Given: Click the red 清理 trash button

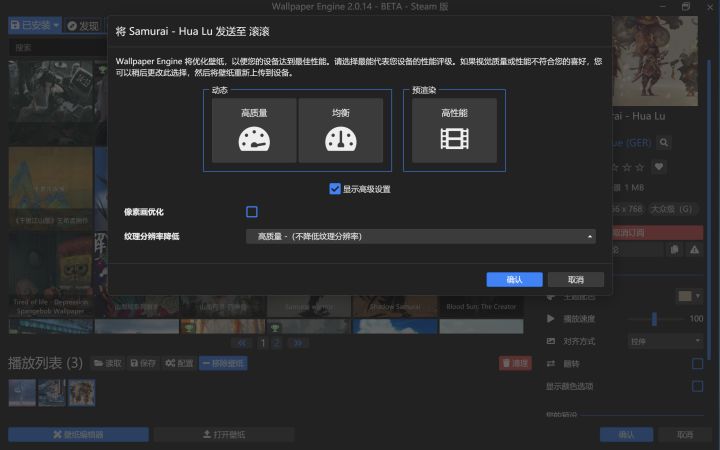Looking at the screenshot, I should [515, 363].
